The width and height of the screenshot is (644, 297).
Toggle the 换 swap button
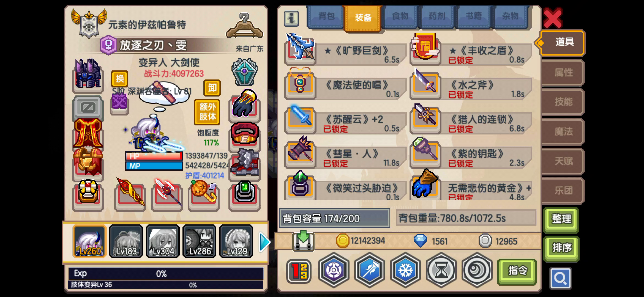(x=119, y=79)
